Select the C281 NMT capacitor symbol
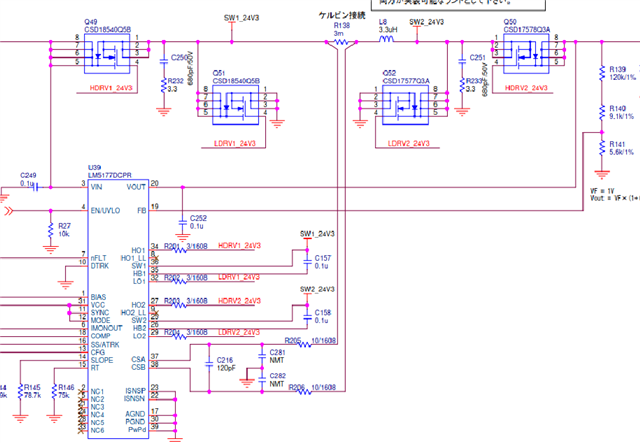640x443 pixels. (262, 357)
